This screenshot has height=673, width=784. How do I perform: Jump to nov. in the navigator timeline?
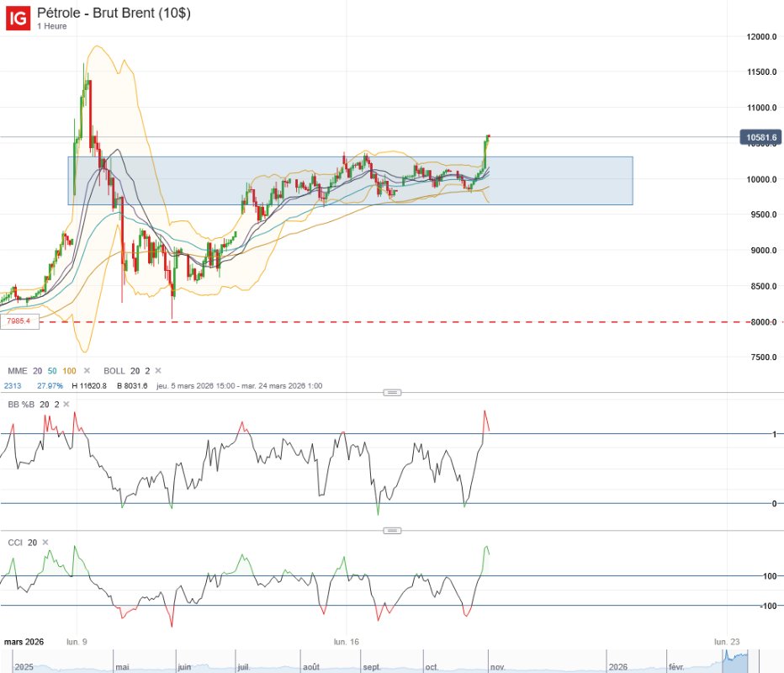pyautogui.click(x=497, y=667)
